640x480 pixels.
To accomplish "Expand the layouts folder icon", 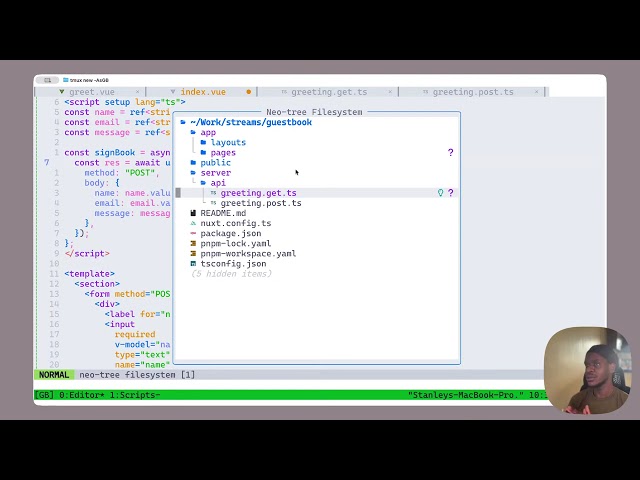I will tap(203, 142).
